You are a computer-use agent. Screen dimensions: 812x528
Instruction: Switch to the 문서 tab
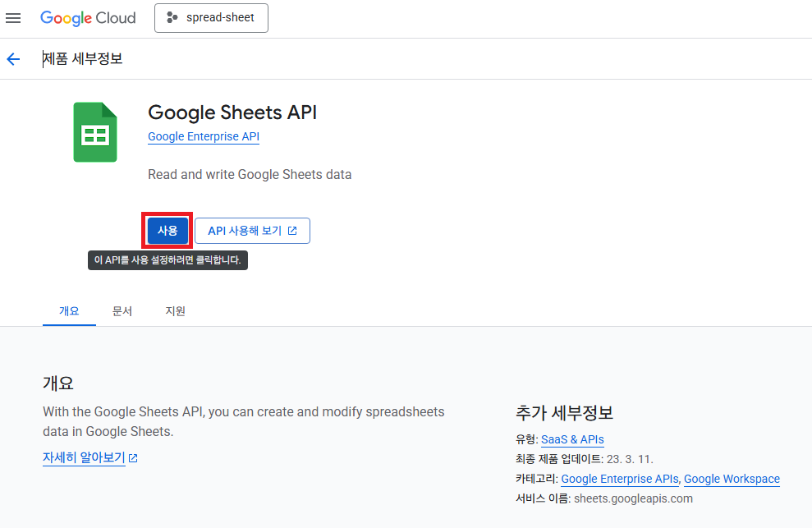tap(122, 311)
